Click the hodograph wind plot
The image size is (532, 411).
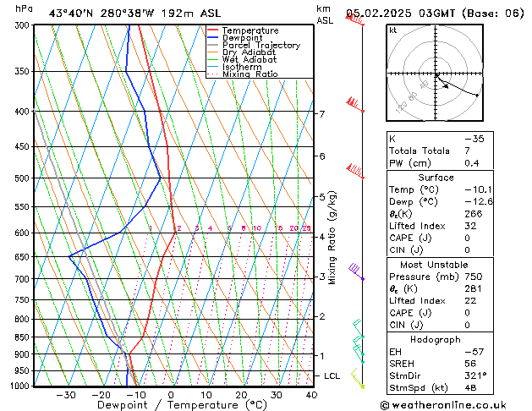[x=435, y=73]
